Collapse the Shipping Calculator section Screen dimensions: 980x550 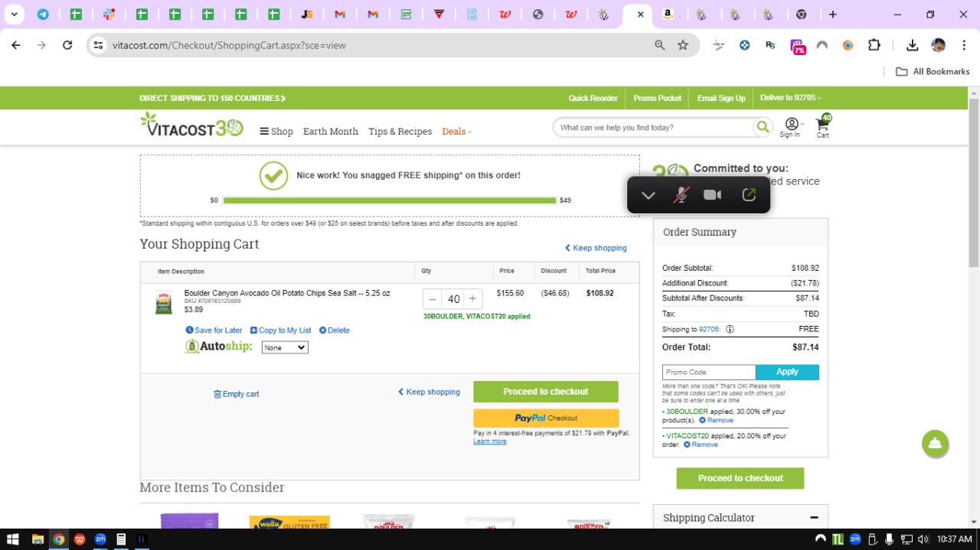click(x=814, y=518)
